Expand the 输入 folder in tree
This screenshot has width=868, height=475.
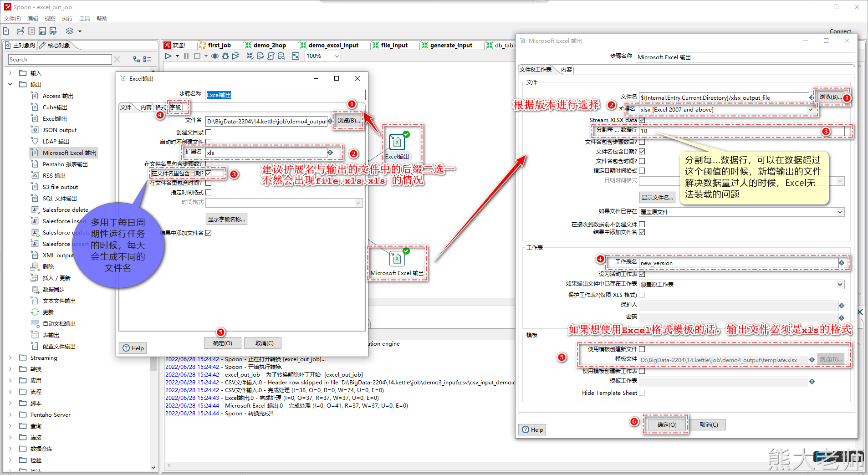[x=10, y=73]
